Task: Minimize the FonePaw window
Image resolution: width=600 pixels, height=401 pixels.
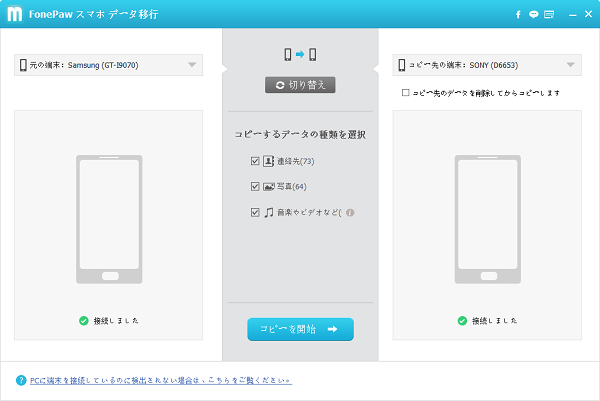Action: [x=572, y=15]
